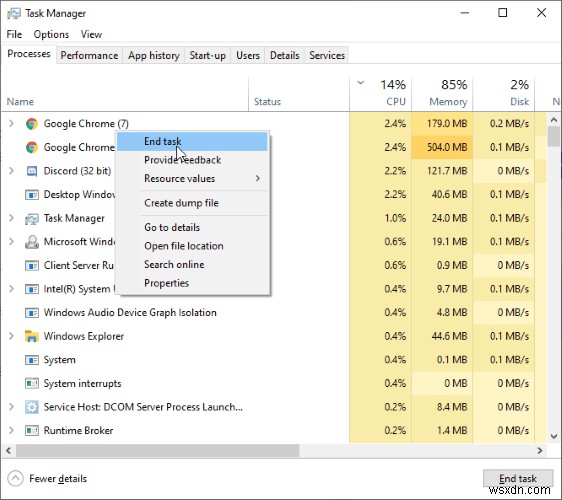Screen dimensions: 562x500
Task: Switch to the Users tab
Action: click(248, 56)
